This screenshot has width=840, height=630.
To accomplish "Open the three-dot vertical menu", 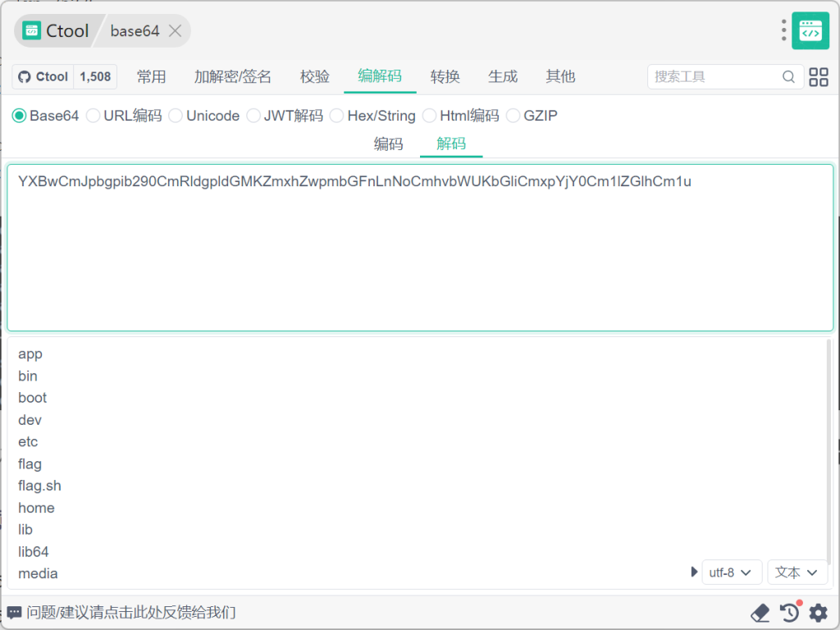I will tap(784, 31).
